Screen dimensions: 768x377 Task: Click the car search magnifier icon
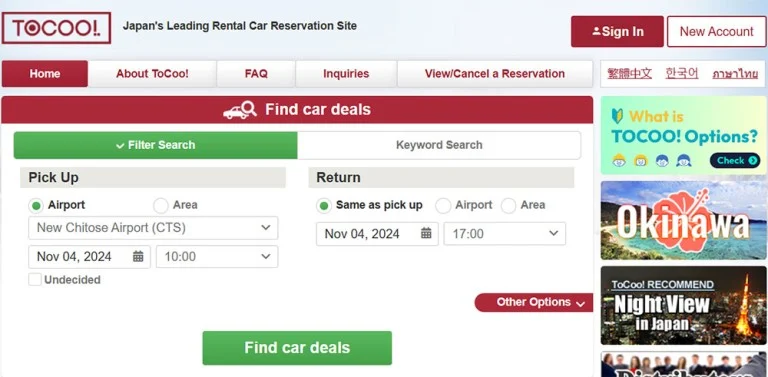240,110
